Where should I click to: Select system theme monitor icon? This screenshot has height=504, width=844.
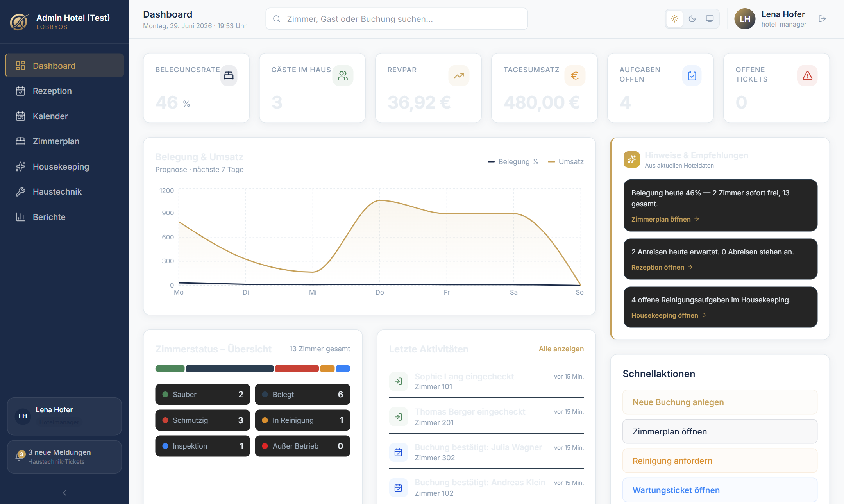[710, 19]
